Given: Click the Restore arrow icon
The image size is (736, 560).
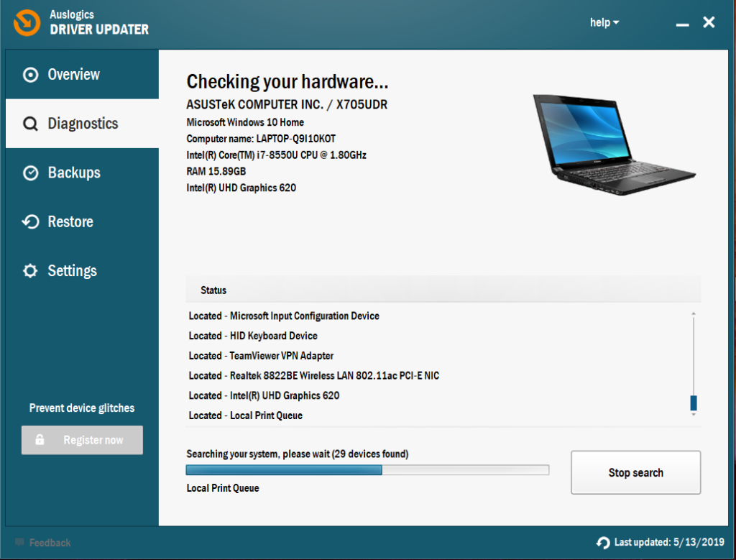Looking at the screenshot, I should (30, 221).
